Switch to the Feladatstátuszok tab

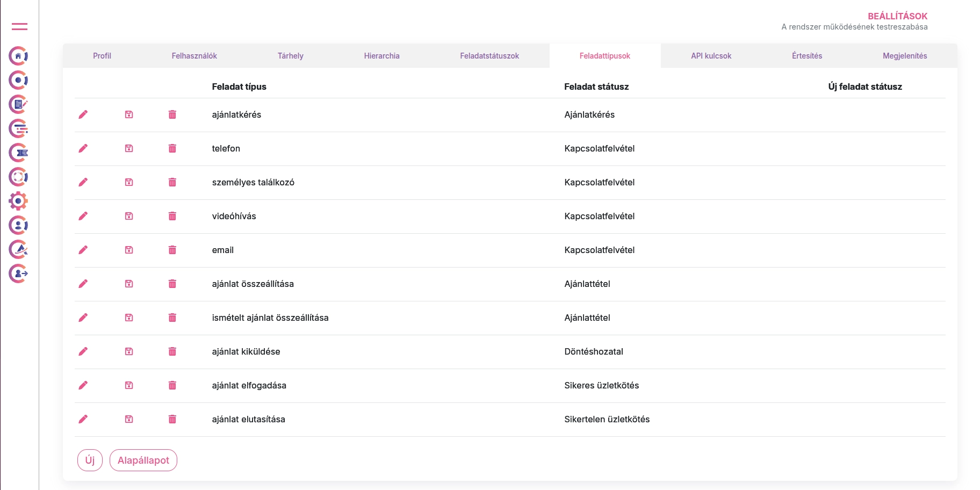[x=489, y=56]
